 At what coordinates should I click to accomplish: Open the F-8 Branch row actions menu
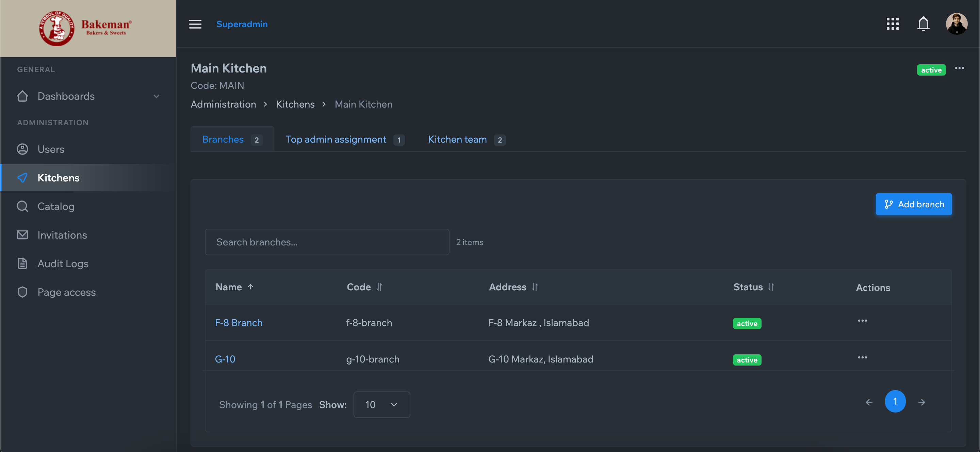863,321
